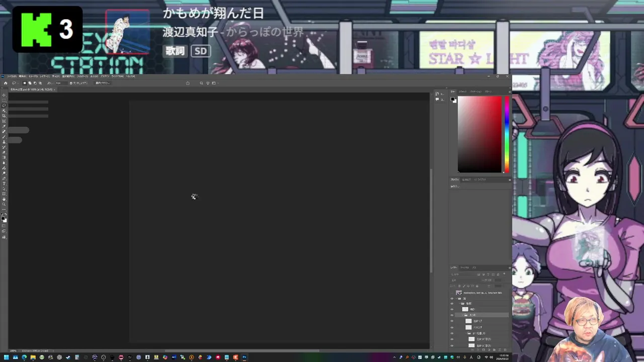Open the Layers panel flyout menu
The image size is (644, 362).
tap(510, 267)
